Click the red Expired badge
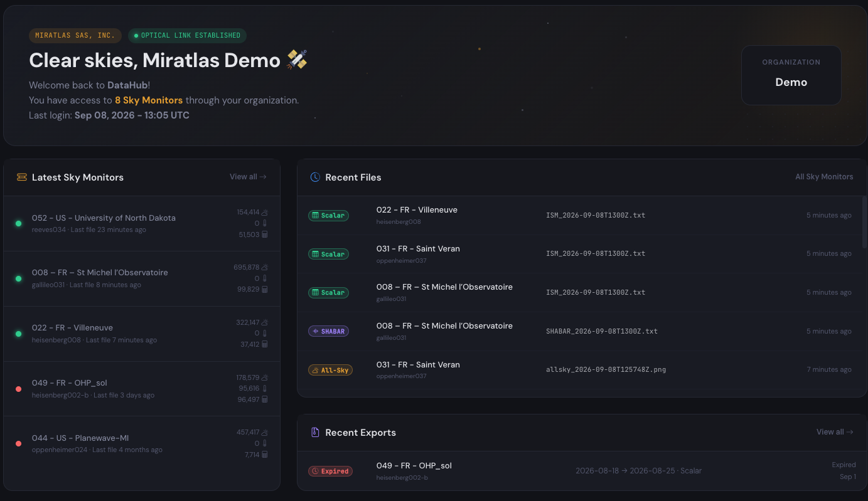Screen dimensions: 868x501 (x=330, y=471)
